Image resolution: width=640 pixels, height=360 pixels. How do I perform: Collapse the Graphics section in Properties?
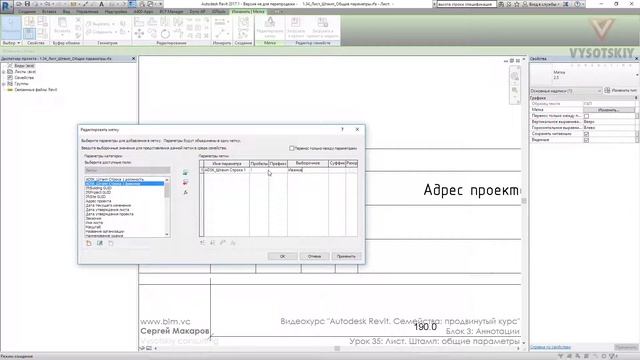coord(636,98)
